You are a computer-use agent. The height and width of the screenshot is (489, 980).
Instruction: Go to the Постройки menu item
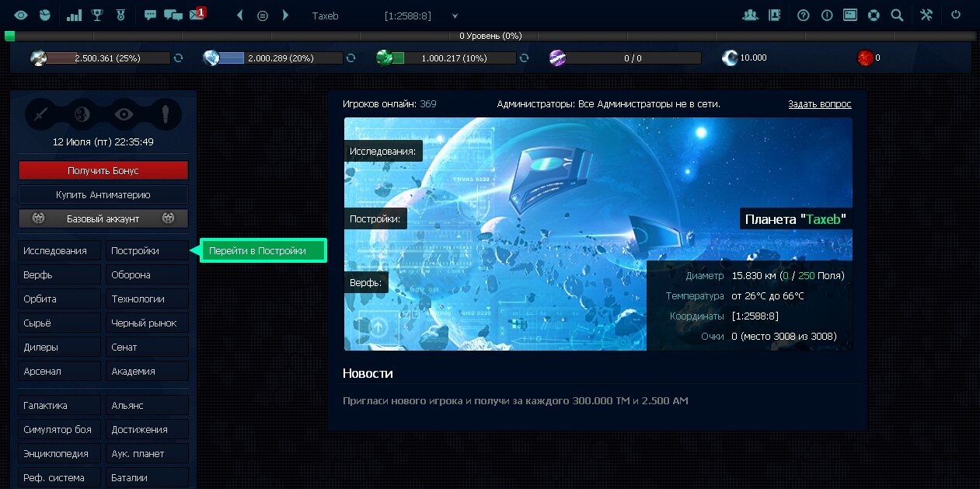tap(147, 250)
